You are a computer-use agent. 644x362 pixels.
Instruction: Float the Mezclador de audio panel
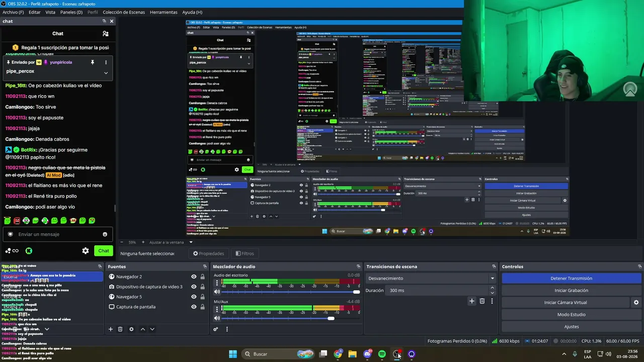pos(358,266)
